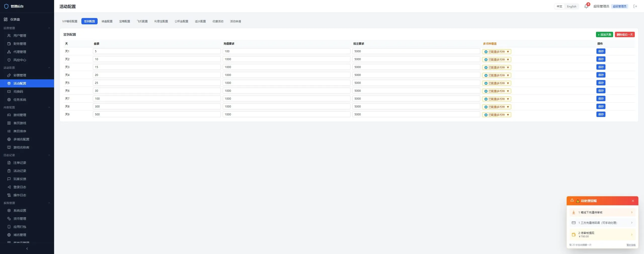Click the 天8 充值要求 input field
This screenshot has width=644, height=254.
click(x=286, y=107)
